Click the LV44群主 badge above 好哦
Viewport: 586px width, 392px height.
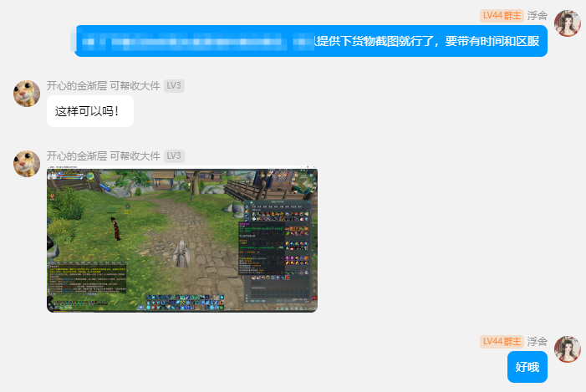(x=502, y=342)
